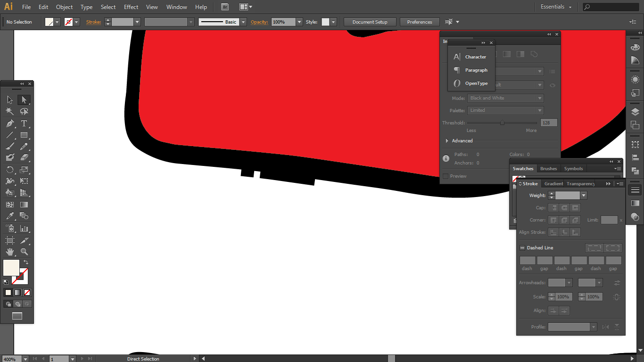Adjust the Threshold slider handle

pos(502,123)
